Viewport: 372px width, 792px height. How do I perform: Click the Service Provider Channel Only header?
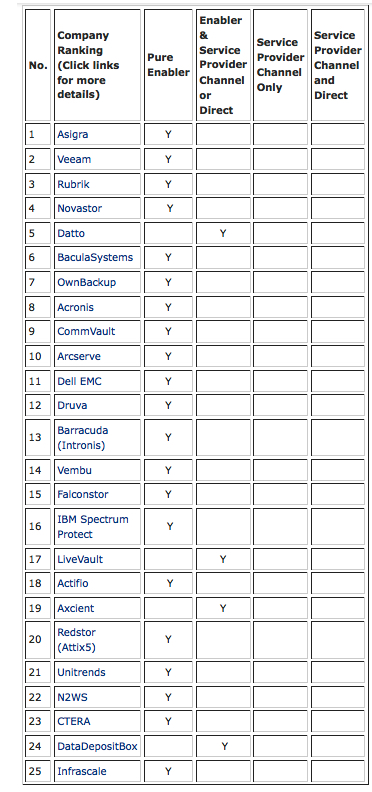(x=281, y=65)
